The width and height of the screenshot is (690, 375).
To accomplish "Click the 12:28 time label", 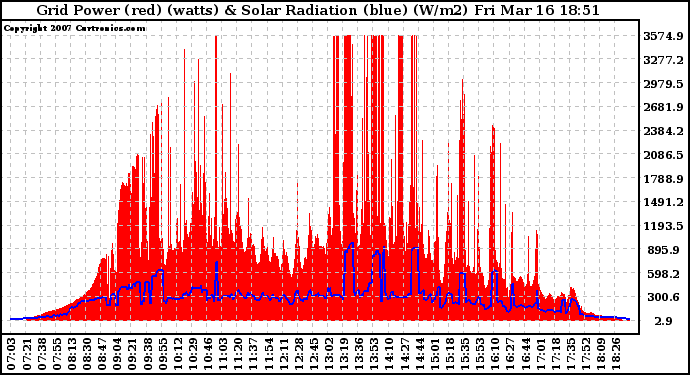I will 299,354.
